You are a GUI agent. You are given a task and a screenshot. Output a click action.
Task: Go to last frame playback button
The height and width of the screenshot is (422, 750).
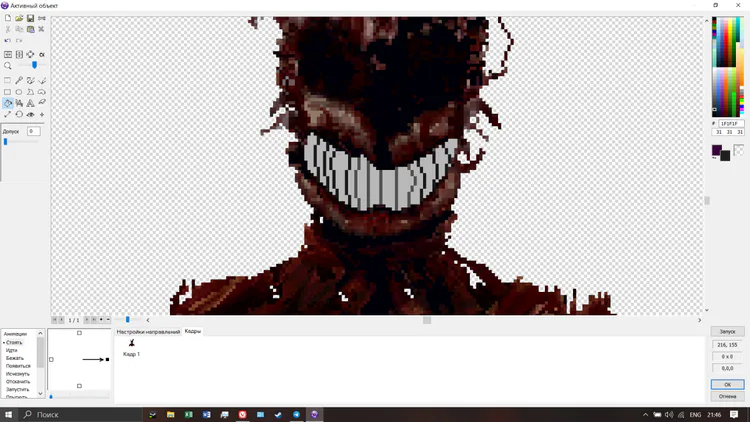(x=94, y=320)
